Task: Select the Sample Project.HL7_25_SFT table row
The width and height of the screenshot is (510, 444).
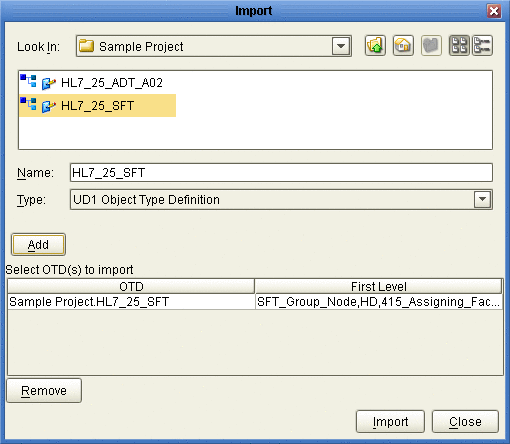Action: tap(255, 302)
